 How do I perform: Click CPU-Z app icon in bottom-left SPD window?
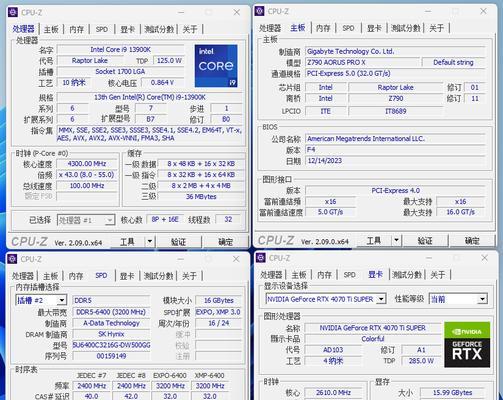point(12,259)
